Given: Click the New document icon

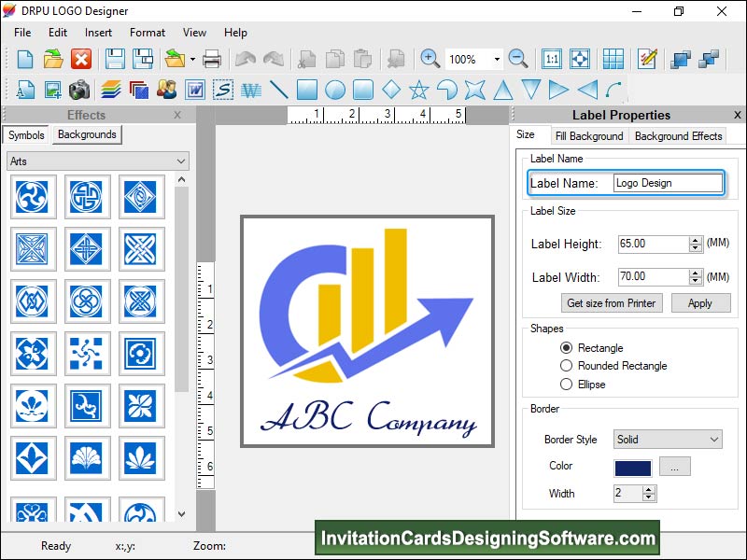Looking at the screenshot, I should click(x=25, y=59).
